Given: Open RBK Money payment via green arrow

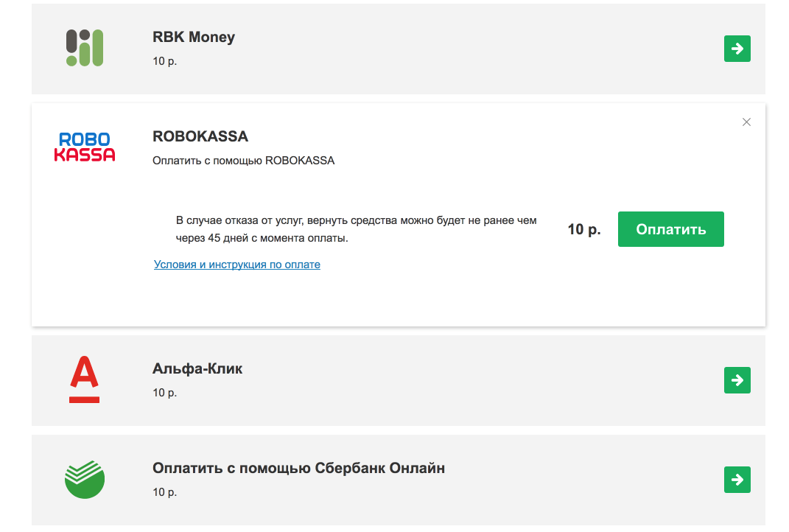Looking at the screenshot, I should tap(737, 49).
